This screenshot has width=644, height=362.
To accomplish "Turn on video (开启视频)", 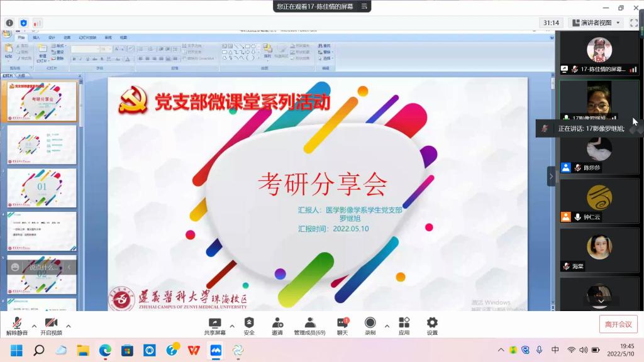I will click(x=51, y=326).
